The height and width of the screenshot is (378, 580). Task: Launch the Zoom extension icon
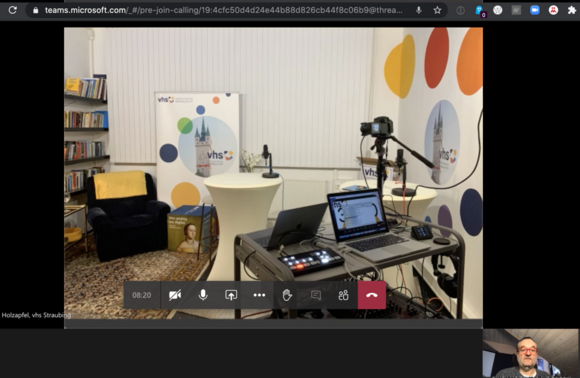click(535, 10)
